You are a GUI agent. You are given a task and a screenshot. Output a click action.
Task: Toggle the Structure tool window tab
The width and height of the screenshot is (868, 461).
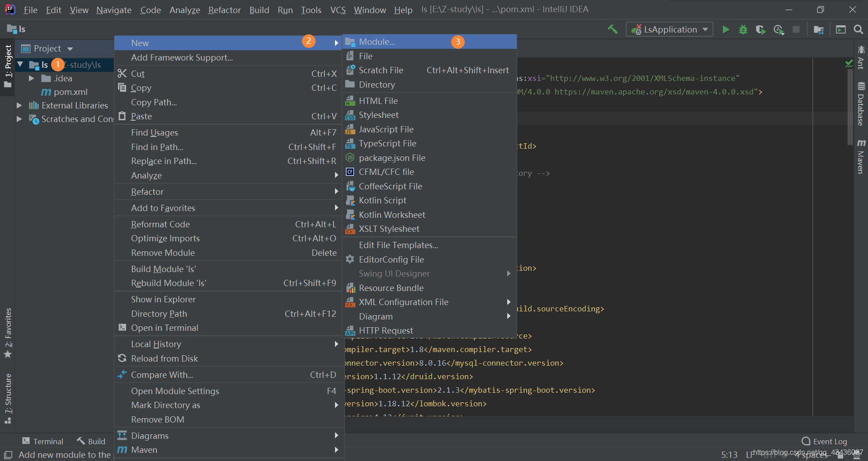coord(8,399)
